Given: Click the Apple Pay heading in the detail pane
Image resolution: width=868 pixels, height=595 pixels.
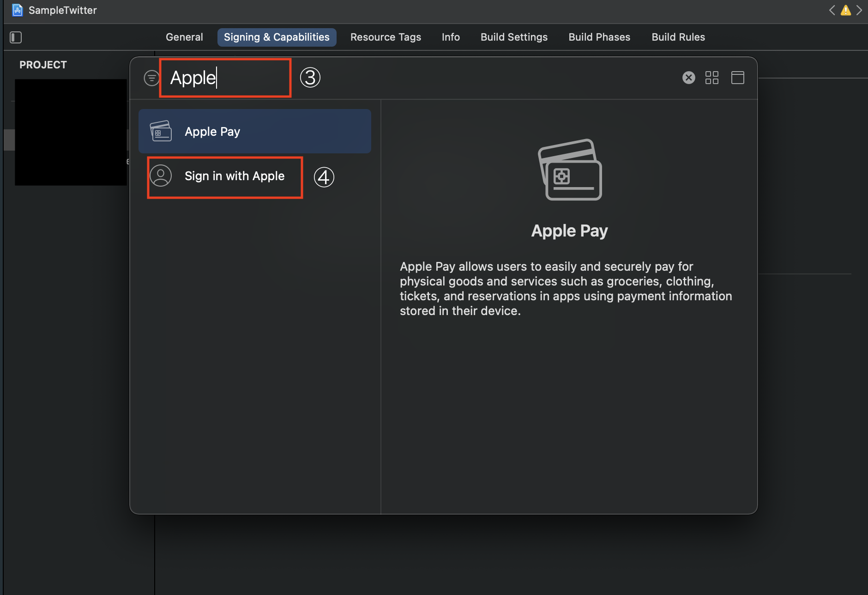Looking at the screenshot, I should [570, 231].
